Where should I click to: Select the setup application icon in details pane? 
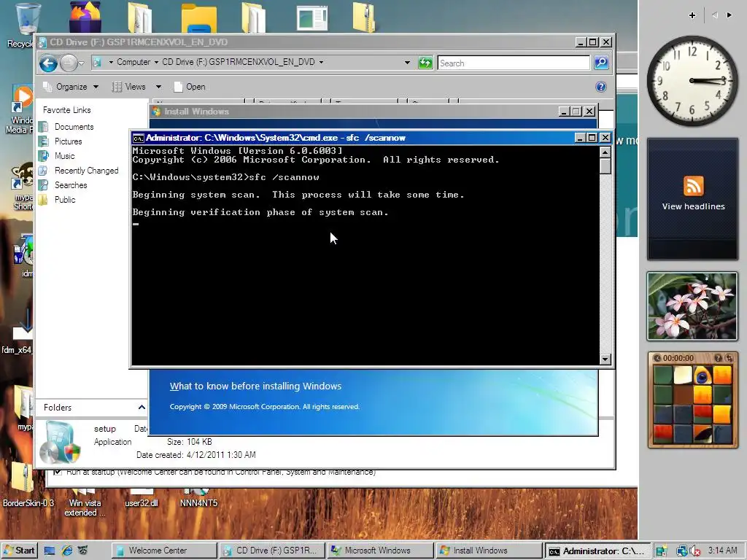point(60,443)
